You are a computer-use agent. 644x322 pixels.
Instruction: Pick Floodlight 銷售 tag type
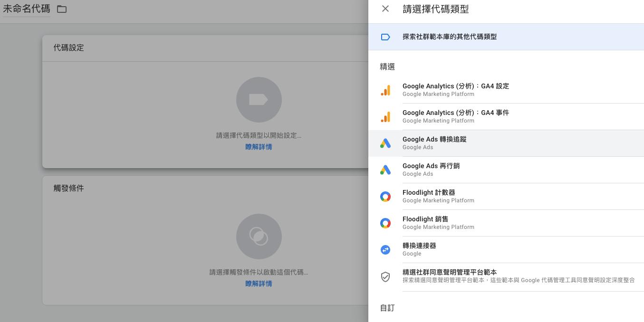506,223
